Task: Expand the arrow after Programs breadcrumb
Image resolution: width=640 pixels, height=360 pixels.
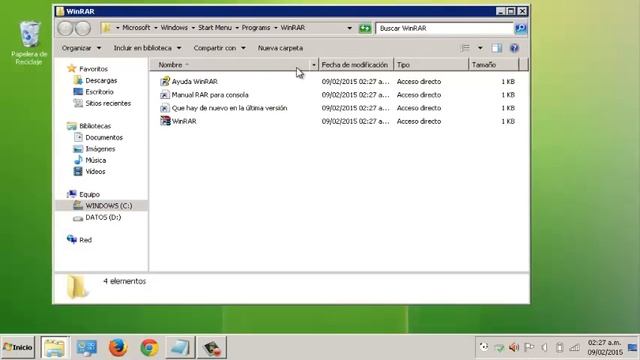Action: pos(276,28)
